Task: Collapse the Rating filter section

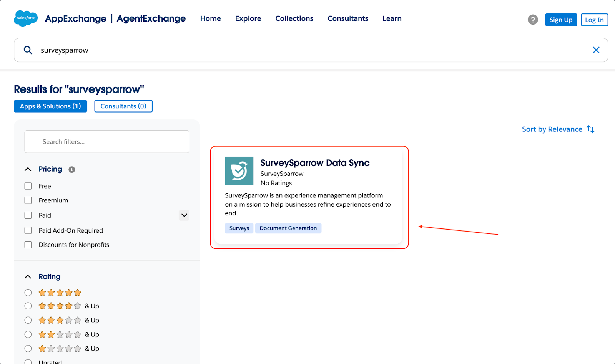Action: tap(28, 277)
